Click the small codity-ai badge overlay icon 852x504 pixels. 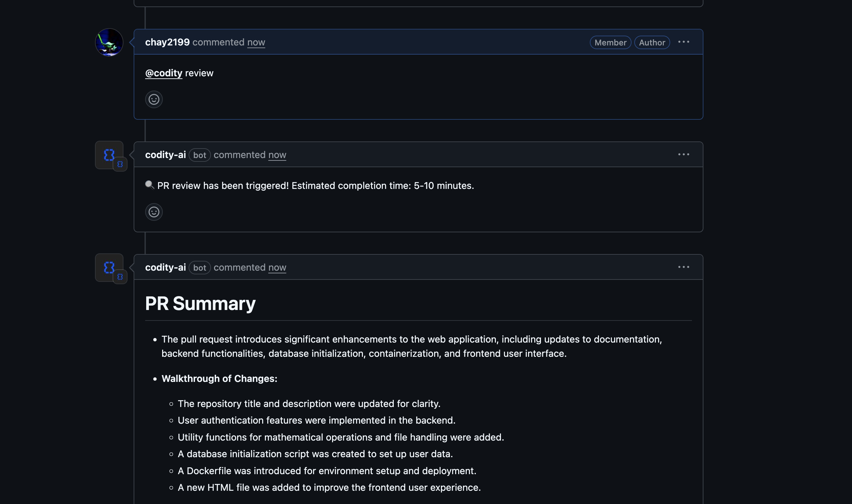[x=120, y=164]
